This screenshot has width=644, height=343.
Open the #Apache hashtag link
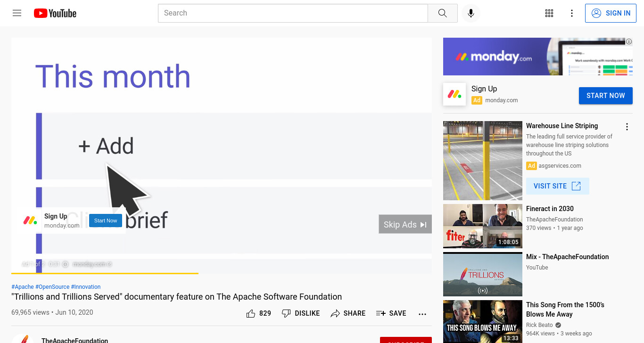[x=23, y=287]
